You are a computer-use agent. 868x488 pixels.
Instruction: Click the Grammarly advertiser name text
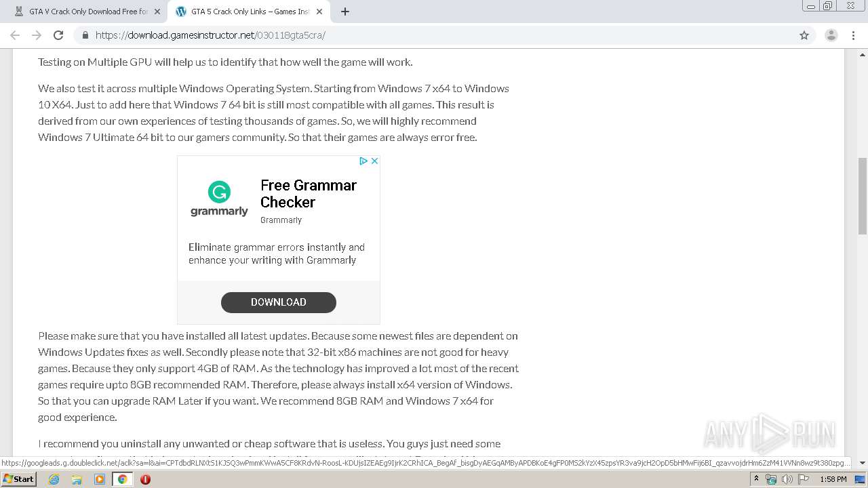pyautogui.click(x=281, y=220)
